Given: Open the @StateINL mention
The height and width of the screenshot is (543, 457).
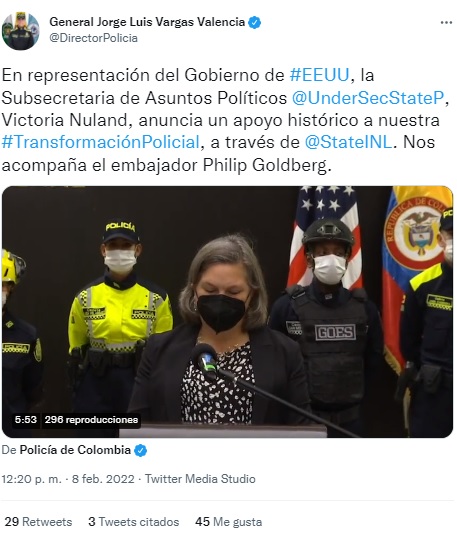Looking at the screenshot, I should tap(348, 142).
